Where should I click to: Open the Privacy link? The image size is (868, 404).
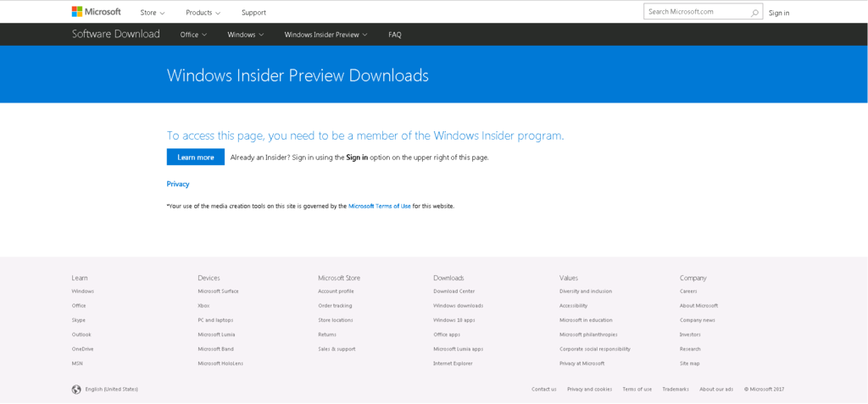178,185
